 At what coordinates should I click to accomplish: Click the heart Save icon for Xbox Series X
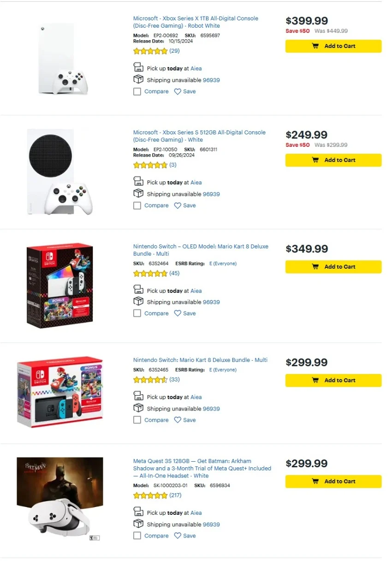tap(178, 92)
